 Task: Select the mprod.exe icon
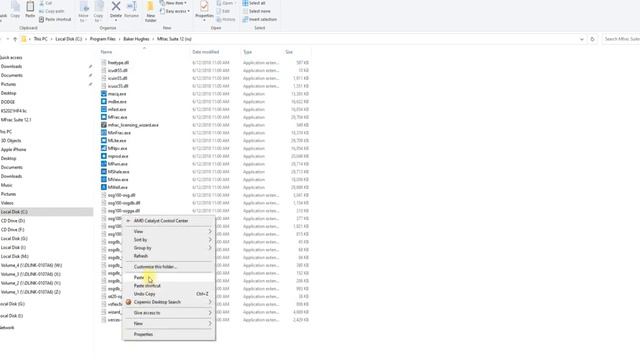coord(104,156)
